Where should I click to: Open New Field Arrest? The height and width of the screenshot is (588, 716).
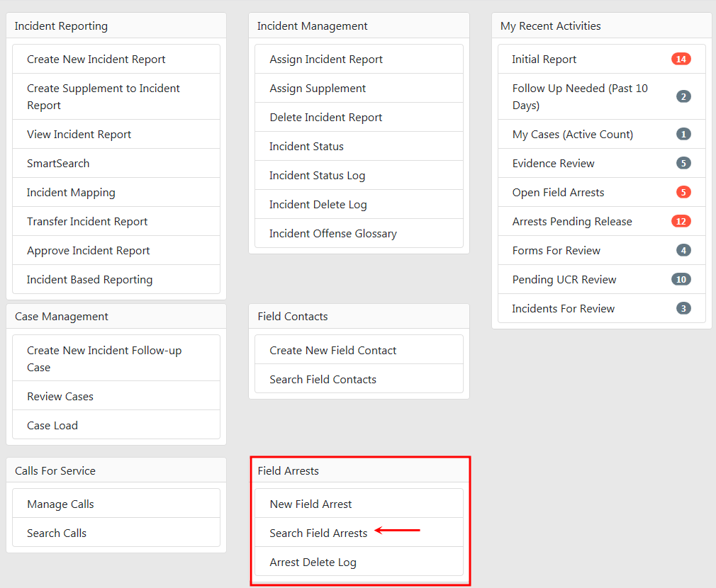coord(311,504)
